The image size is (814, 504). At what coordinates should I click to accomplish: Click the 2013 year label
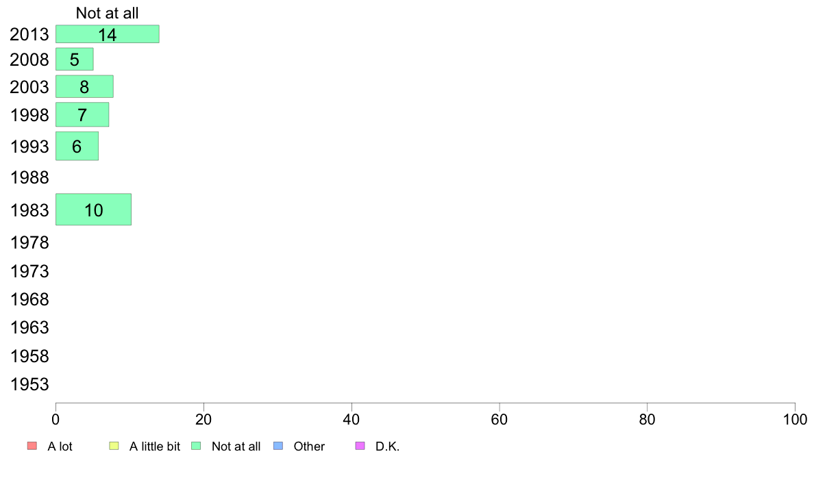(29, 34)
